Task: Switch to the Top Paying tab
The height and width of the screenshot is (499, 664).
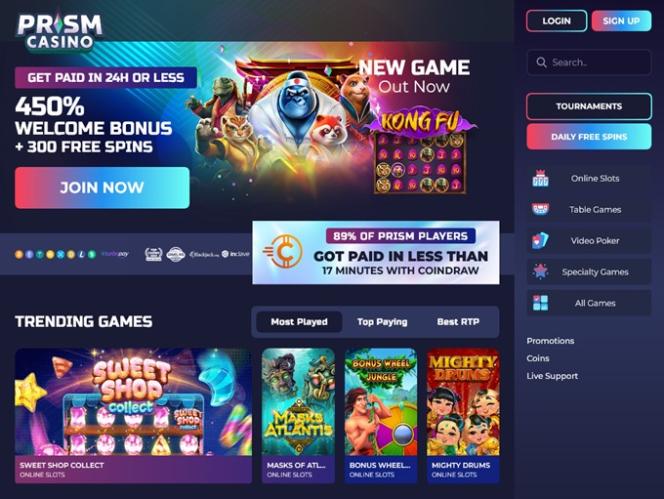Action: point(382,322)
